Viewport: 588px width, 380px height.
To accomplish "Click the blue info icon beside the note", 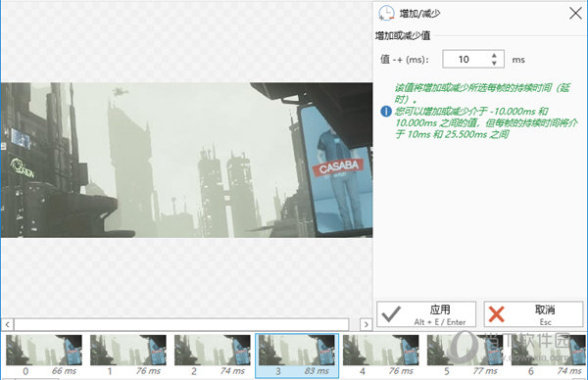I will pyautogui.click(x=386, y=112).
